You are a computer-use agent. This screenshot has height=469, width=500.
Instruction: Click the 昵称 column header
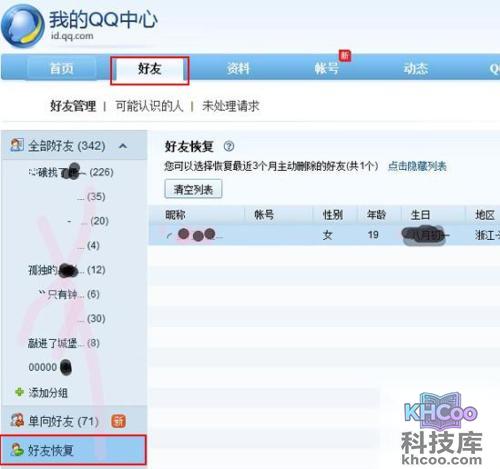coord(175,215)
